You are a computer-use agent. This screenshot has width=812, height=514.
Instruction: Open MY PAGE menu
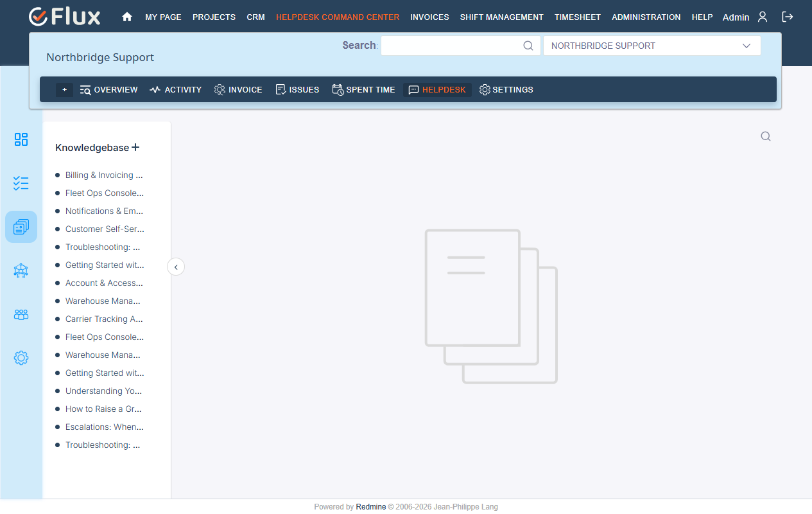pyautogui.click(x=163, y=17)
